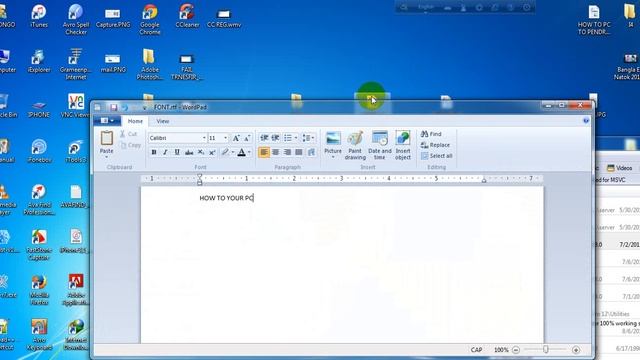This screenshot has width=640, height=360.
Task: Select Align text right
Action: click(x=287, y=152)
